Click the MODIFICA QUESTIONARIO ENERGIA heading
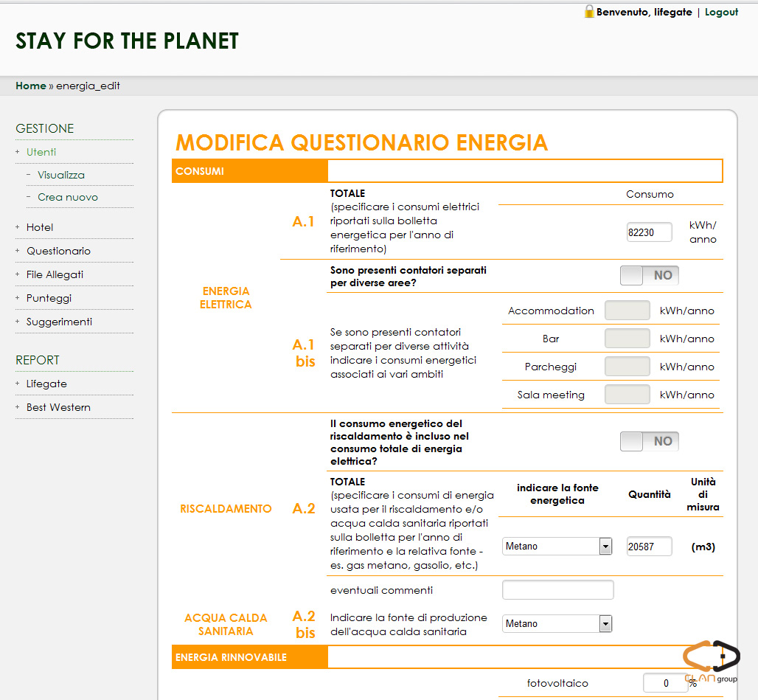This screenshot has width=758, height=700. (361, 142)
